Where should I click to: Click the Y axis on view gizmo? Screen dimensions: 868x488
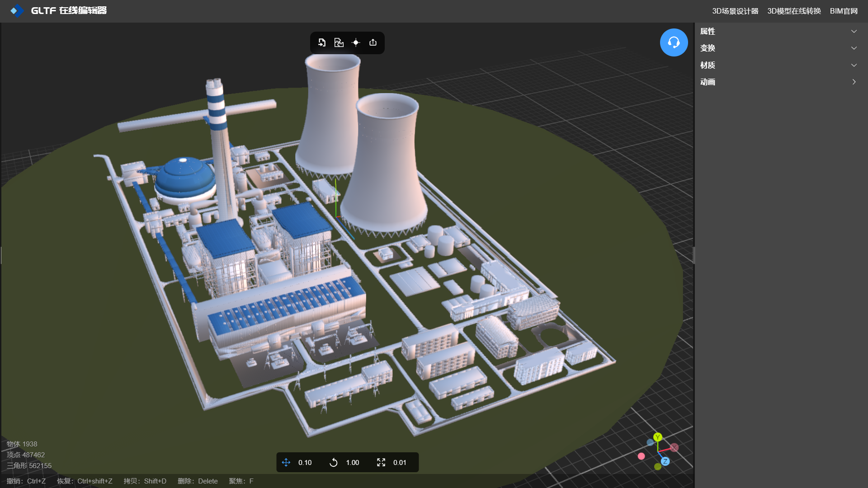click(x=658, y=437)
